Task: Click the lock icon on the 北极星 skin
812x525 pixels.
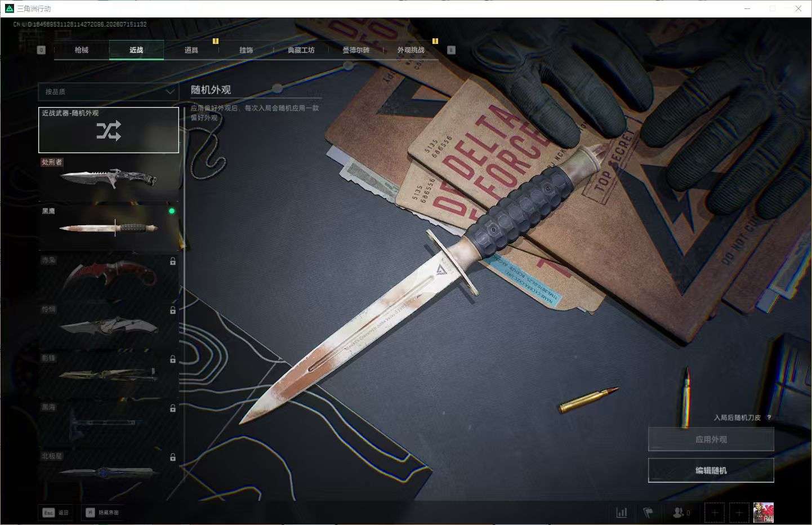Action: [173, 457]
